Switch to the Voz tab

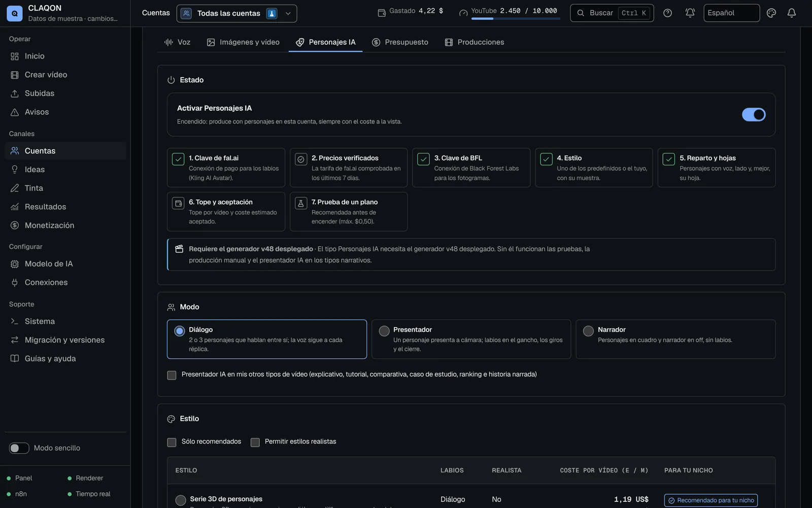click(x=177, y=42)
